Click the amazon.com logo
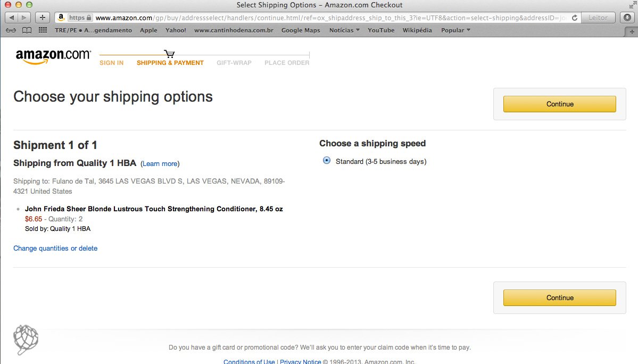This screenshot has width=638, height=364. pyautogui.click(x=52, y=55)
